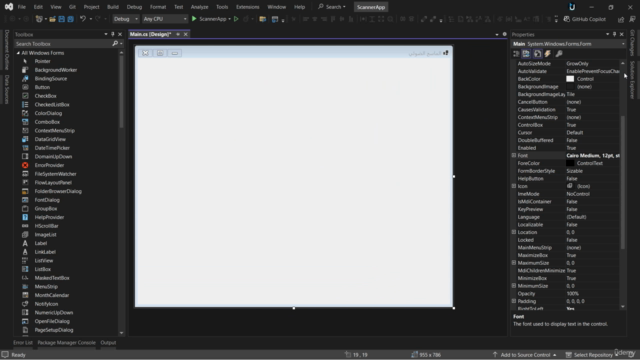Close the Main.cs [Design] tab

(x=186, y=34)
